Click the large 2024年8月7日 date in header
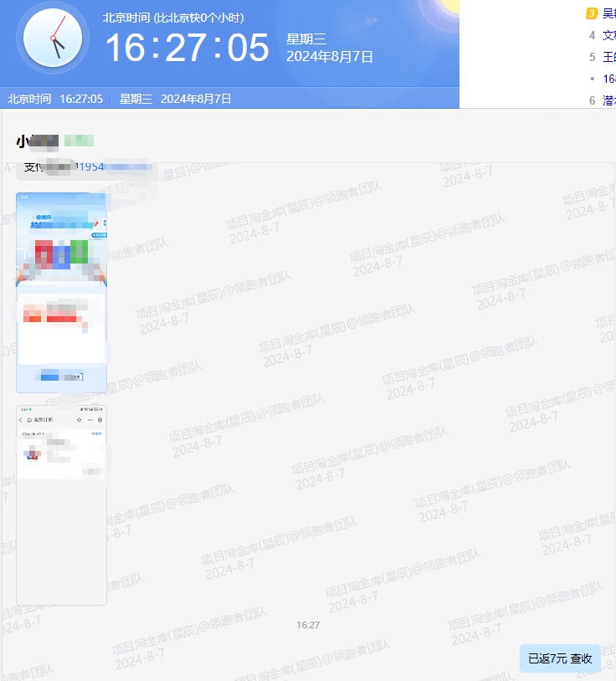Screen dimensions: 616x681 [330, 57]
